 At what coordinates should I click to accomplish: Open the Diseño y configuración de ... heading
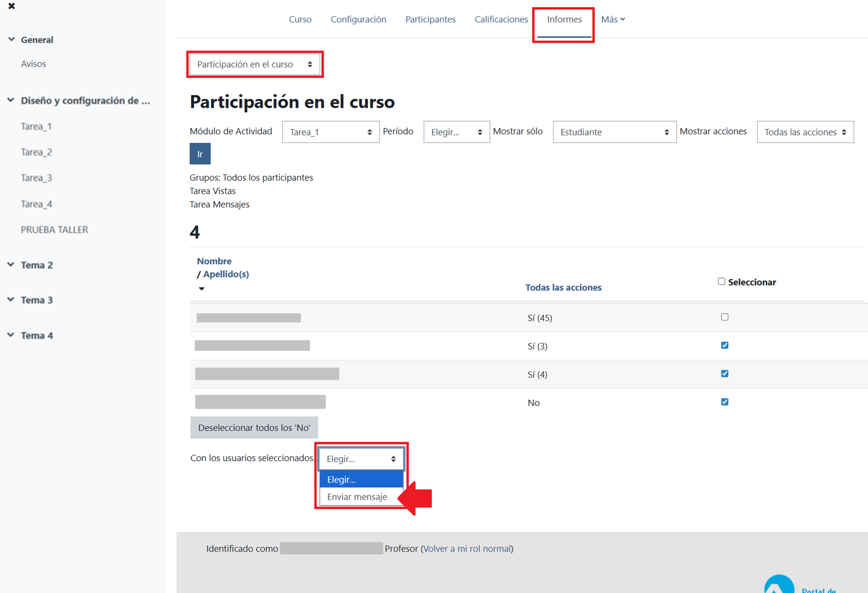pos(85,100)
